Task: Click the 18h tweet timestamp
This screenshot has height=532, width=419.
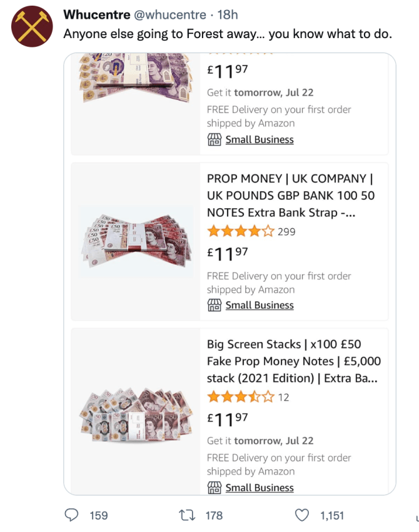Action: click(x=226, y=14)
